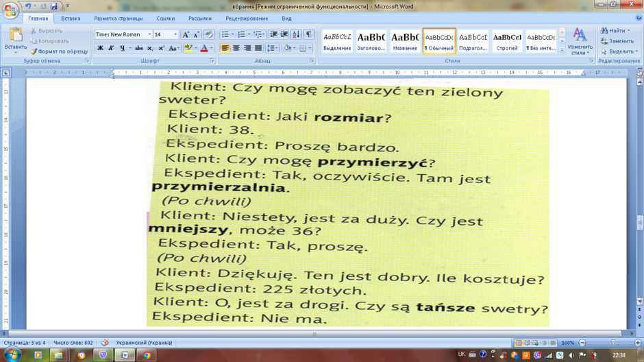
Task: Open font size dropdown showing 14
Action: click(x=175, y=34)
